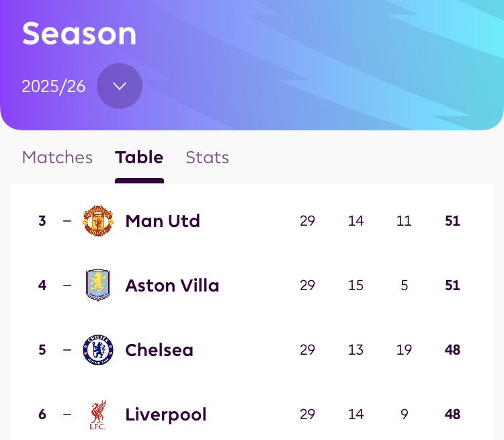Click the 2025/26 season label
The height and width of the screenshot is (440, 504).
tap(54, 87)
